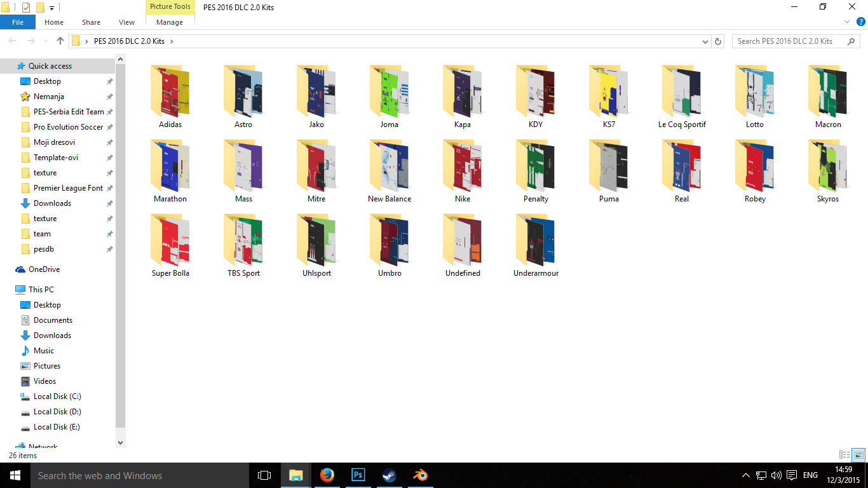Open the recent locations dropdown arrow

tap(46, 41)
